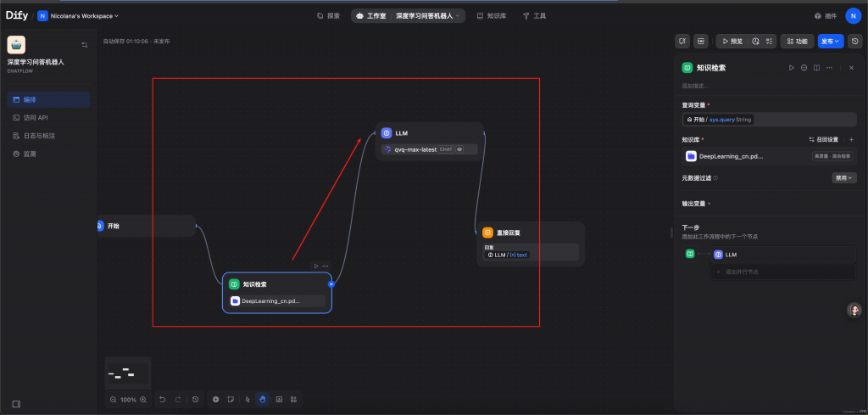Add a note to the canvas

point(230,399)
